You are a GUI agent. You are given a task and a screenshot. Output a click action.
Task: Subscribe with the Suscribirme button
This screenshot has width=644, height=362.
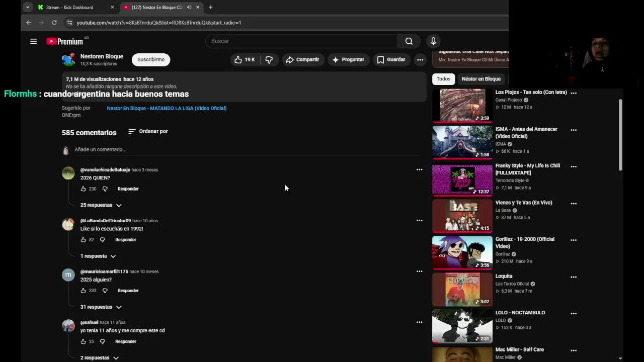(x=151, y=59)
